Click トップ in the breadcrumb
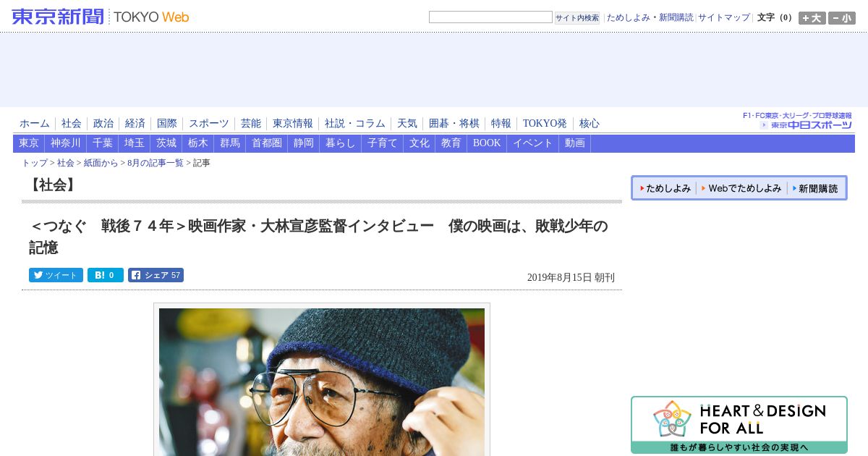 [35, 164]
